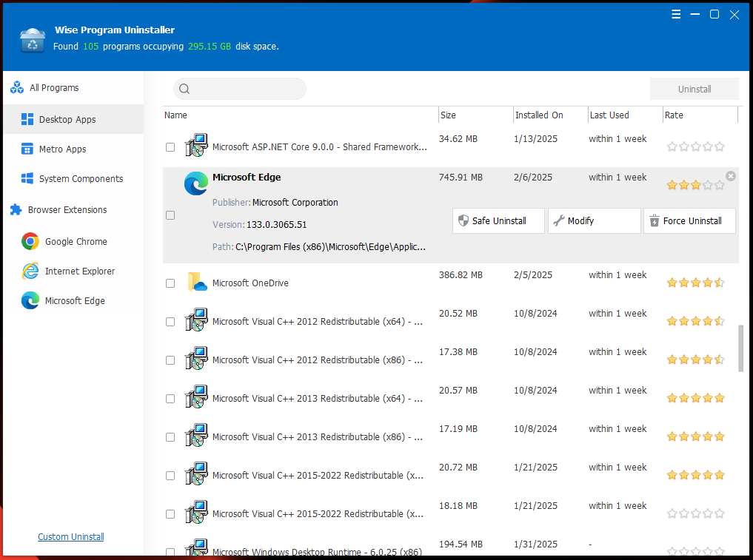The image size is (753, 560).
Task: Click the Microsoft OneDrive folder icon
Action: coord(196,283)
